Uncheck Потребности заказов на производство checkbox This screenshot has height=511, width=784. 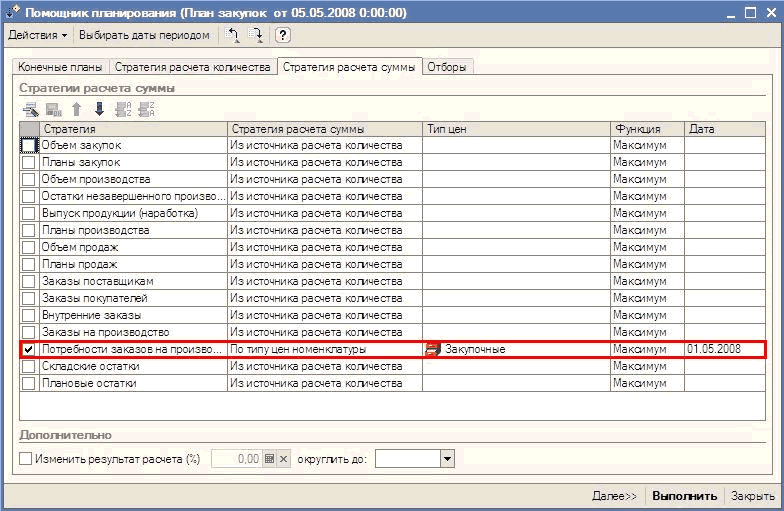29,349
